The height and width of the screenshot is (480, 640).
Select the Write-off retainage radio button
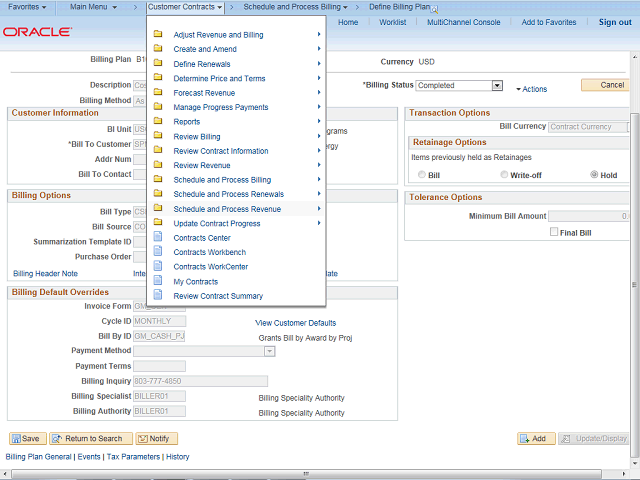pyautogui.click(x=504, y=175)
